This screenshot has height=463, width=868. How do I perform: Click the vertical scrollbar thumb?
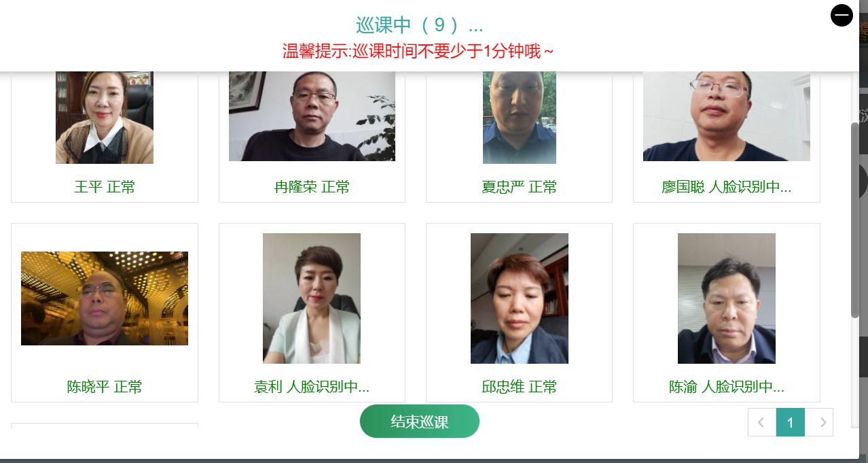coord(854,220)
